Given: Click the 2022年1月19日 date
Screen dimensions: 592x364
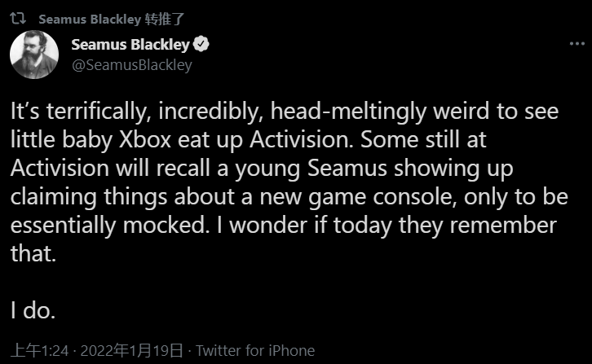Looking at the screenshot, I should [x=134, y=351].
